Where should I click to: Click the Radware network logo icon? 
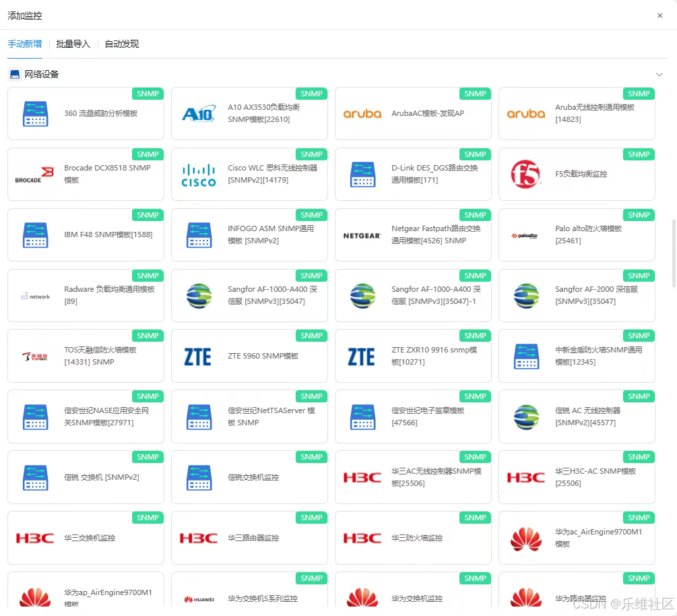coord(36,297)
